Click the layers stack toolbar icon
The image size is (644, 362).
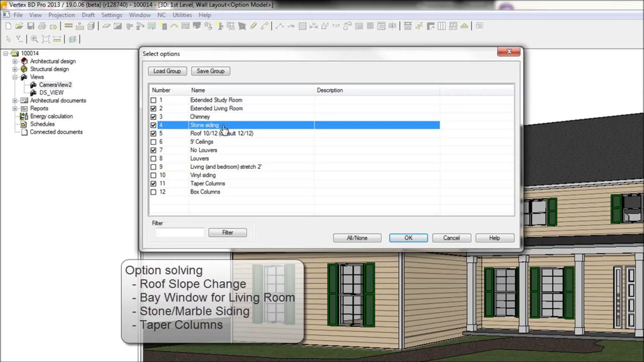pos(72,39)
